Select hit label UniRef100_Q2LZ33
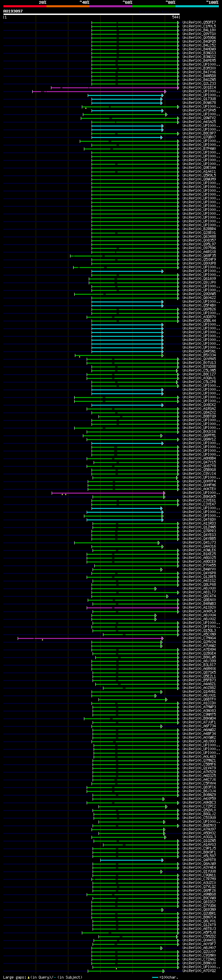222x980 pixels. point(199,84)
